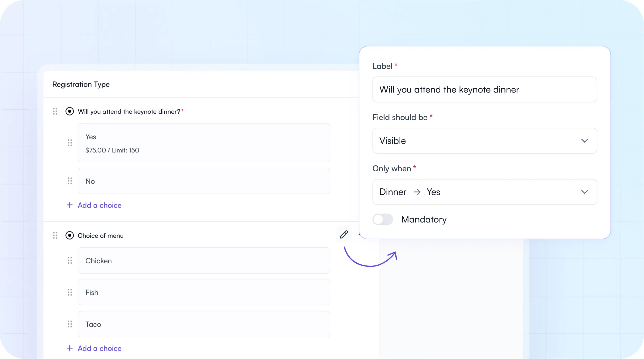Open the Field should be Visible dropdown
Image resolution: width=644 pixels, height=359 pixels.
point(485,141)
